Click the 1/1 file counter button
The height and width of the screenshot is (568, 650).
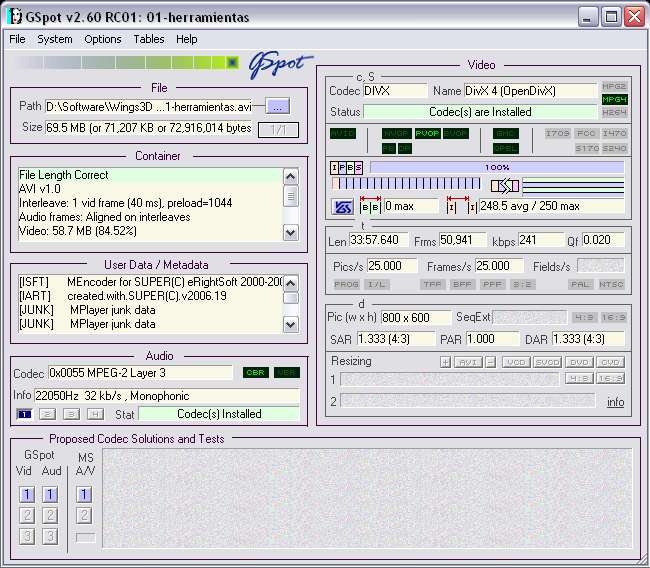(x=278, y=130)
